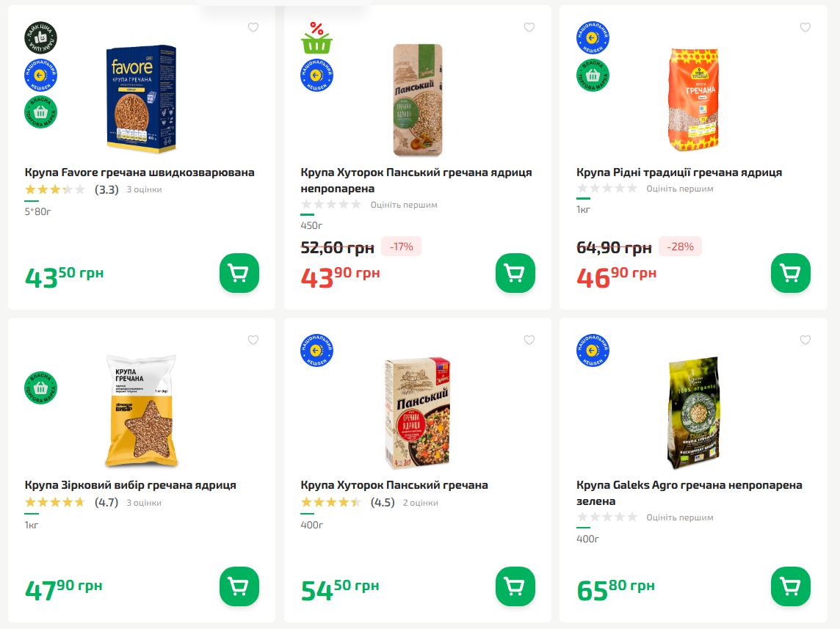The image size is (840, 629).
Task: Toggle wishlist heart on Зірковий вибір product
Action: tap(253, 341)
